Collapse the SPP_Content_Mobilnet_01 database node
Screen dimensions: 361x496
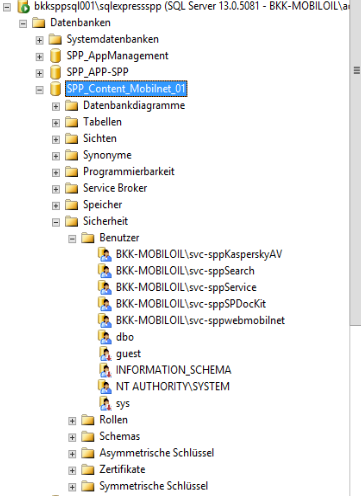tap(39, 90)
